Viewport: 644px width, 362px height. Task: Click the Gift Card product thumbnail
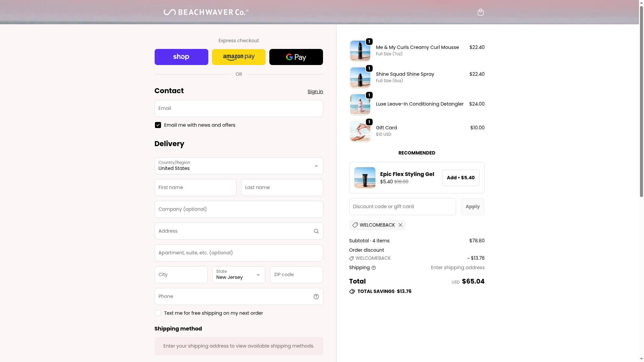[360, 131]
